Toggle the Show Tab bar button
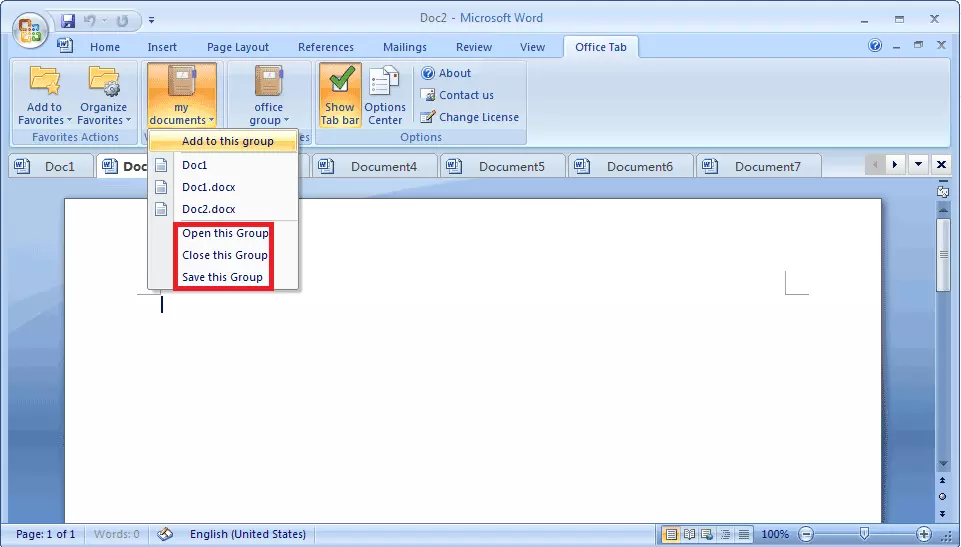 point(340,95)
